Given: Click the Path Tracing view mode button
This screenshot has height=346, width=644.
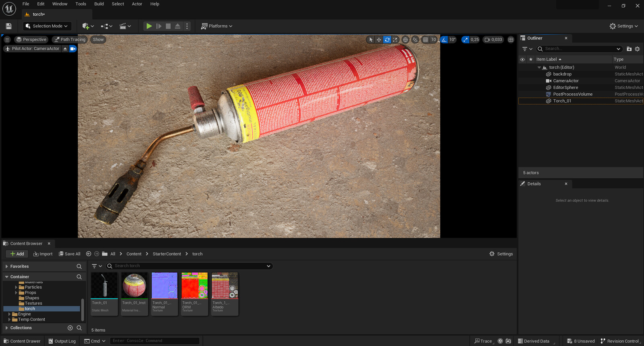Looking at the screenshot, I should click(70, 39).
